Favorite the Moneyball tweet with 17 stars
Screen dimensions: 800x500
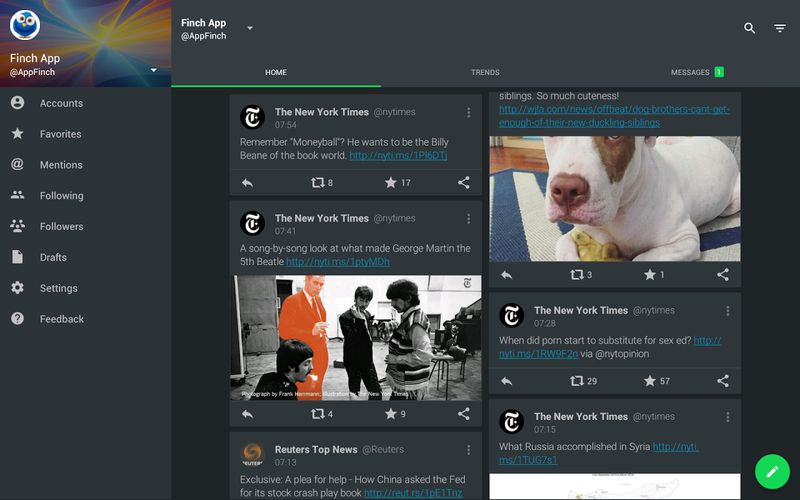coord(397,183)
